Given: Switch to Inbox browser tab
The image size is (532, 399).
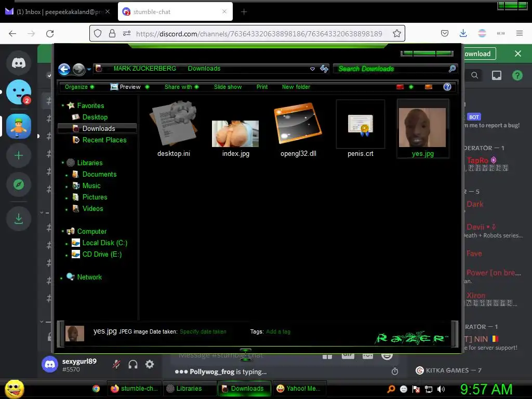Looking at the screenshot, I should click(58, 11).
